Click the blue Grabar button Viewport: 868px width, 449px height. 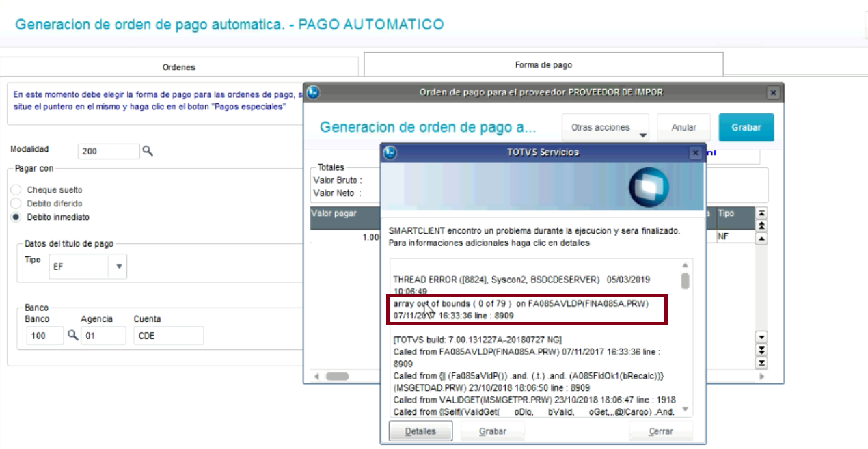tap(746, 128)
